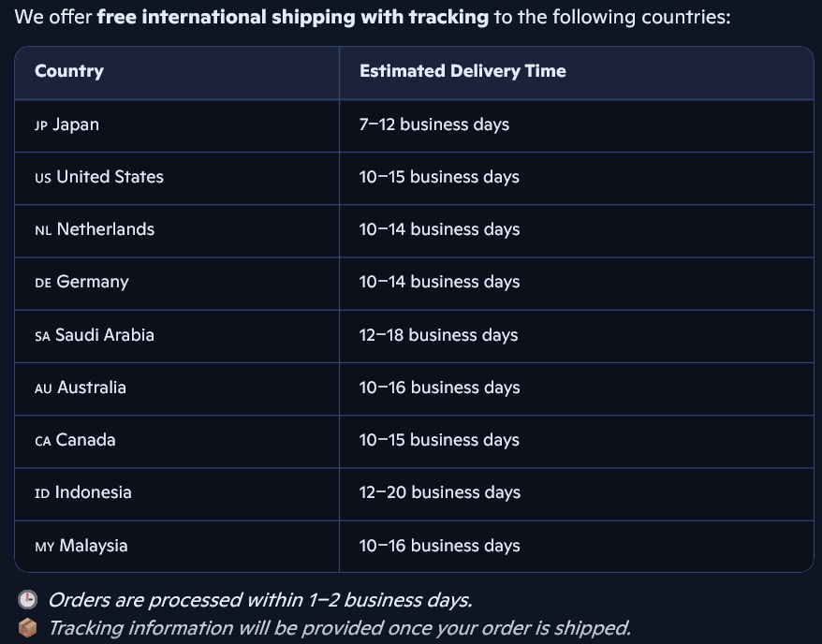Click the package box emoji icon
822x644 pixels.
[27, 628]
